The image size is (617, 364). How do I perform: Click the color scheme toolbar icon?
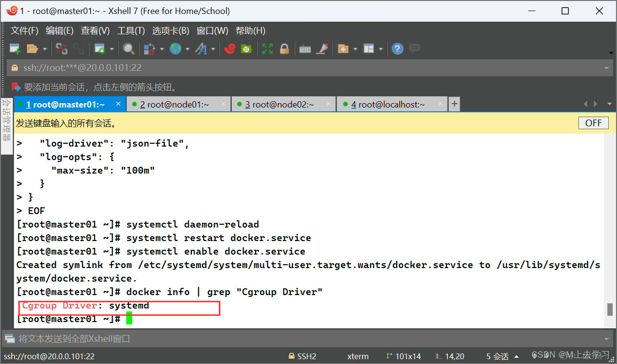pyautogui.click(x=150, y=49)
